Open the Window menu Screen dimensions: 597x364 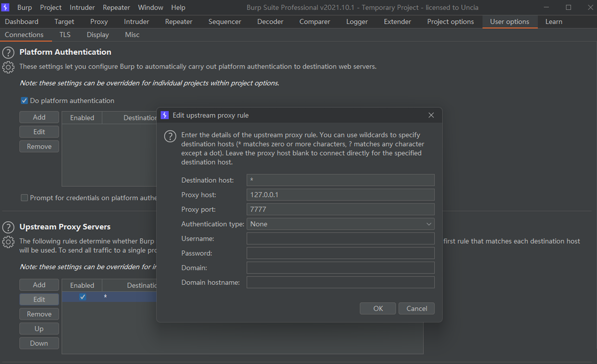(151, 7)
